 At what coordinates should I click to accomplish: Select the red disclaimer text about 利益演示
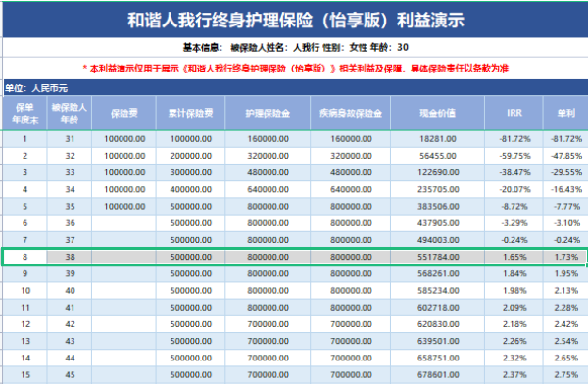(296, 69)
